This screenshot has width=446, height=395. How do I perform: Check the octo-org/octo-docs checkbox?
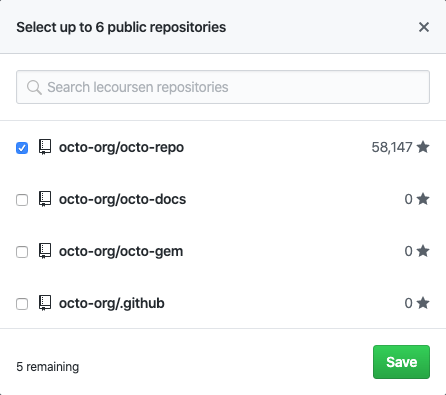click(x=22, y=200)
